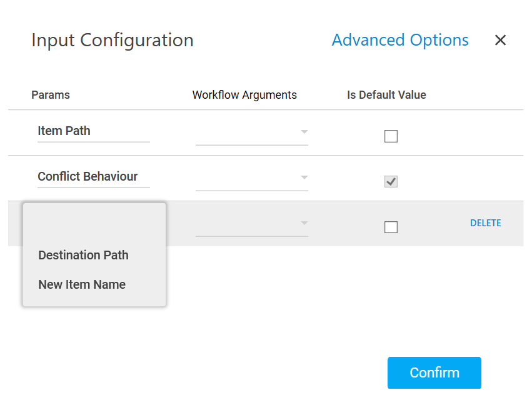Click the Params column header

51,95
